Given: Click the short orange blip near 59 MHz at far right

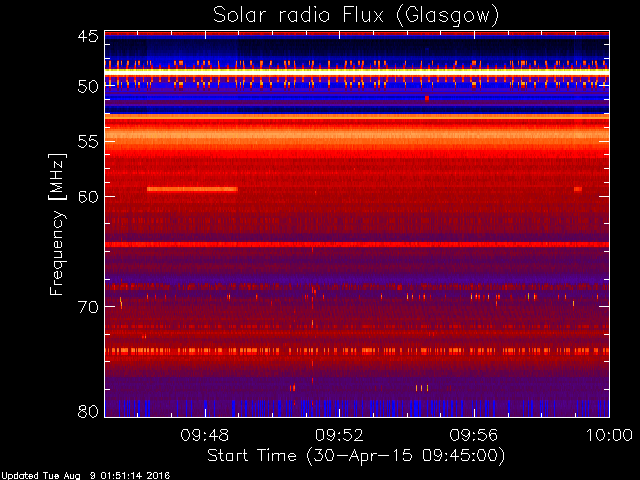Looking at the screenshot, I should (578, 189).
